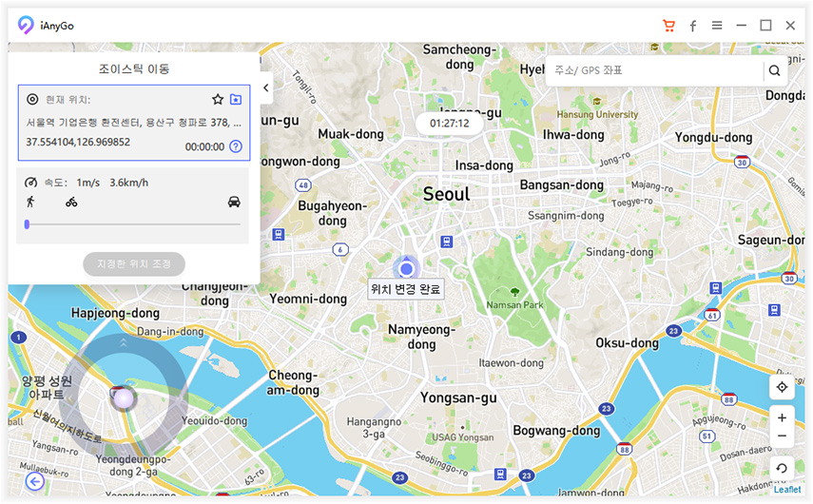This screenshot has height=504, width=813.
Task: Add current location to favorites star
Action: pyautogui.click(x=218, y=99)
